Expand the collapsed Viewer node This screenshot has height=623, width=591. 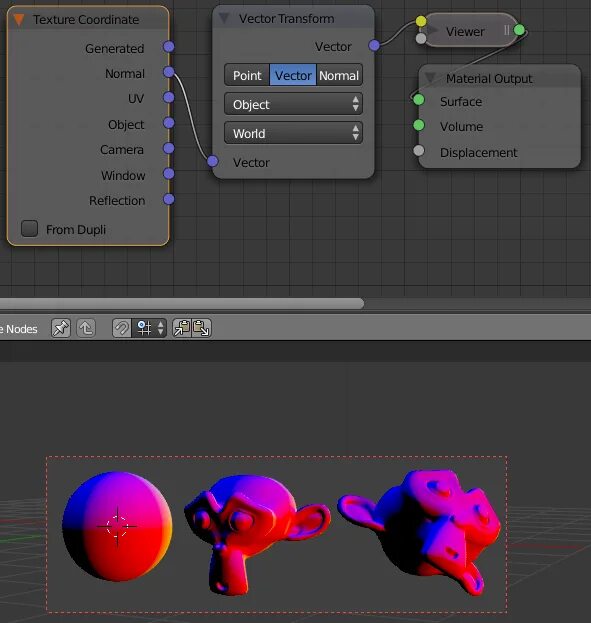coord(432,30)
